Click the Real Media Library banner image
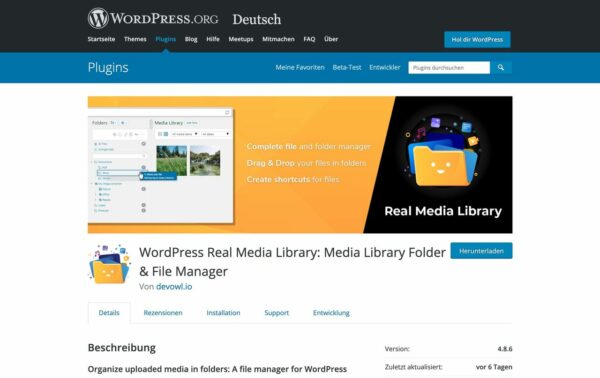This screenshot has width=600, height=378. tap(300, 165)
